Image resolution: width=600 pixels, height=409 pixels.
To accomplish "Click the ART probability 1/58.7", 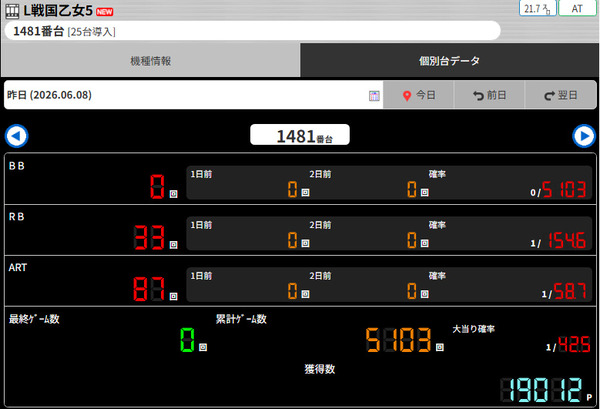I will tap(564, 292).
